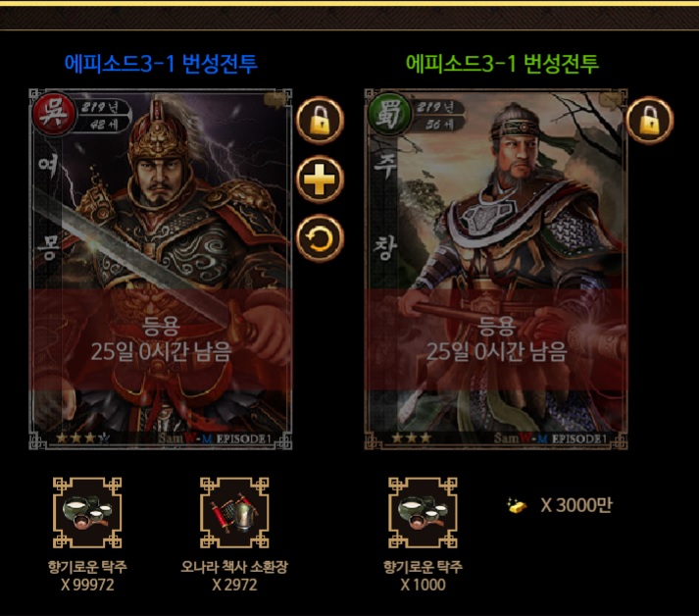Click the 등용 banner on 주창 card
This screenshot has height=616, width=699.
[496, 339]
